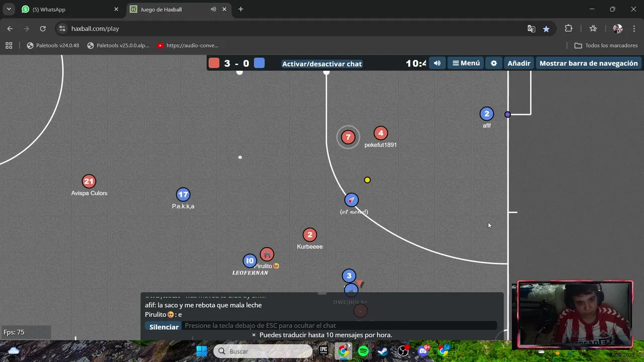644x362 pixels.
Task: Open Todos los marcadores folder
Action: (606, 45)
